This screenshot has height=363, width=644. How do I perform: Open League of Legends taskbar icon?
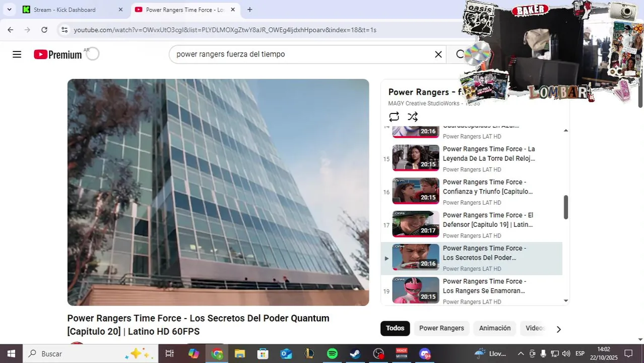pos(309,353)
